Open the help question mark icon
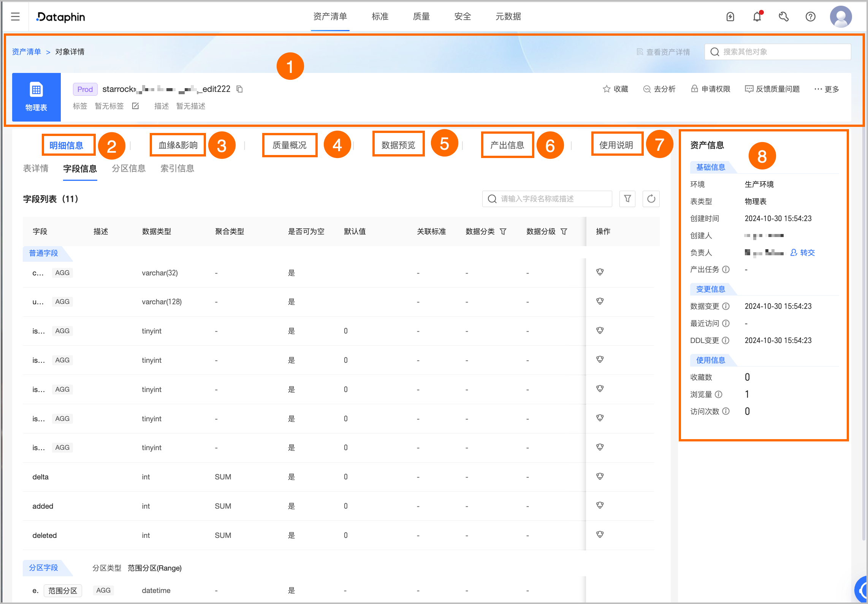Viewport: 868px width, 604px height. (810, 17)
